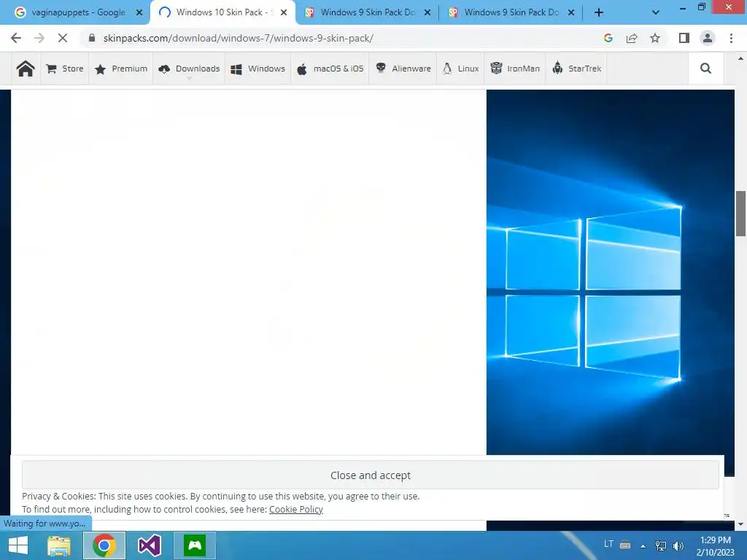The height and width of the screenshot is (560, 747).
Task: Click the Windows 10 wallpaper image
Action: click(x=611, y=272)
